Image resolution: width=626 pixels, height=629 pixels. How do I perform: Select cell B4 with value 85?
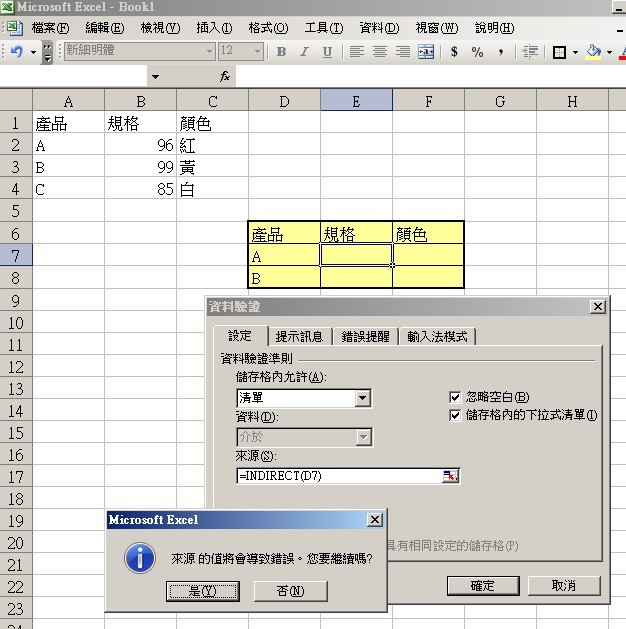[x=140, y=189]
